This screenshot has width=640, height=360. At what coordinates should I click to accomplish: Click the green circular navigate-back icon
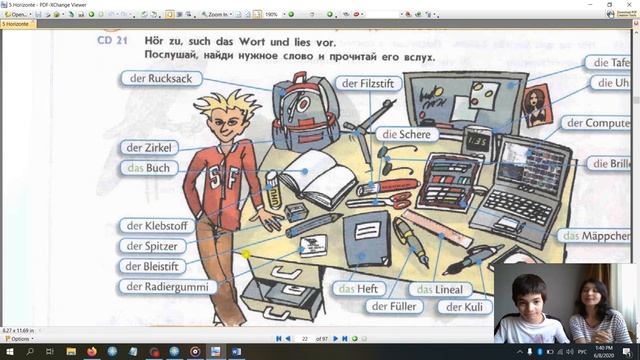91,14
